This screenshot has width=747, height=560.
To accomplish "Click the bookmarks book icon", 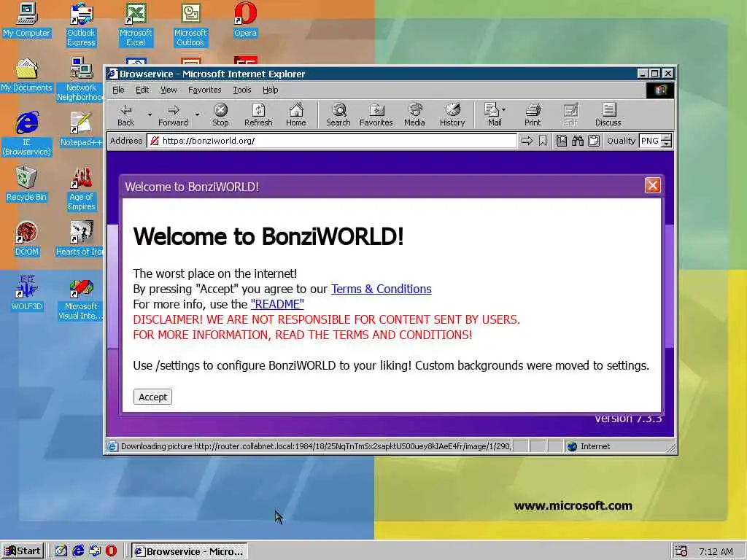I will (562, 141).
